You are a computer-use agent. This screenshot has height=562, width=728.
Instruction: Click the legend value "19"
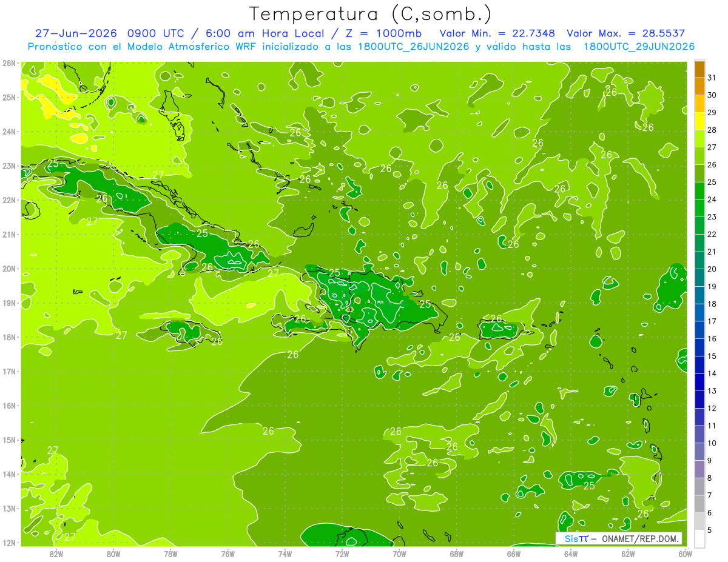click(x=712, y=287)
